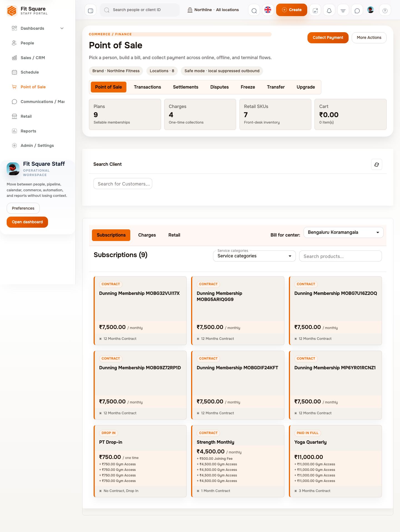The height and width of the screenshot is (532, 400).
Task: Select Dunning Membership MOBG32VUI17X card
Action: click(140, 311)
